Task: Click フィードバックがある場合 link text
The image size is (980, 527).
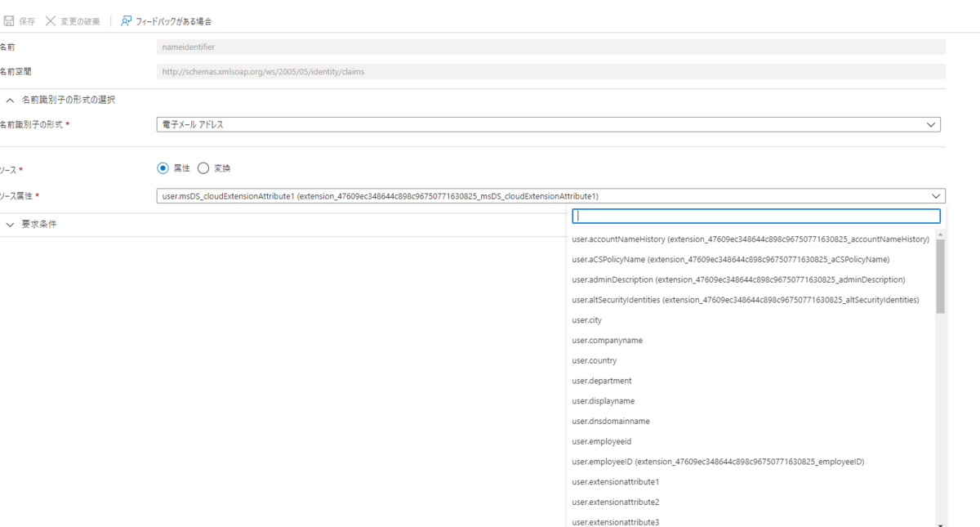Action: click(x=174, y=21)
